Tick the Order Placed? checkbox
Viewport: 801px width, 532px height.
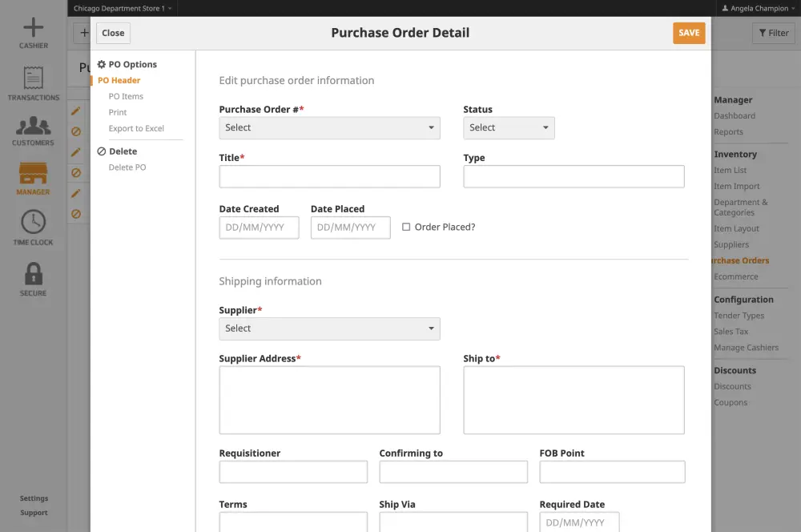point(406,227)
